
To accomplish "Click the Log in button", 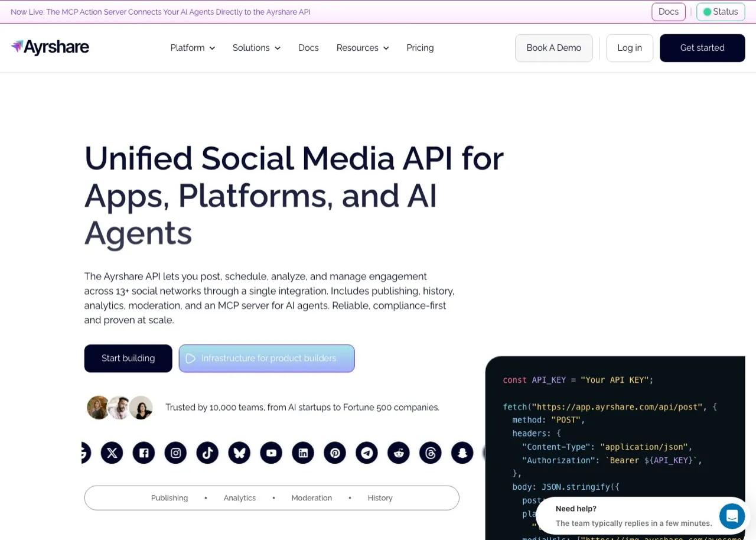I will [x=630, y=48].
